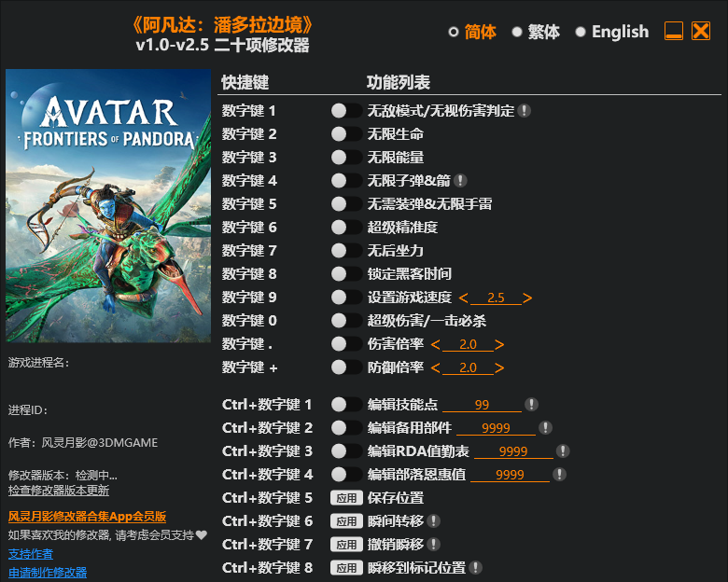Viewport: 728px width, 582px height.
Task: Click info icon beside 无敌模式/无视伤害判定
Action: (x=525, y=110)
